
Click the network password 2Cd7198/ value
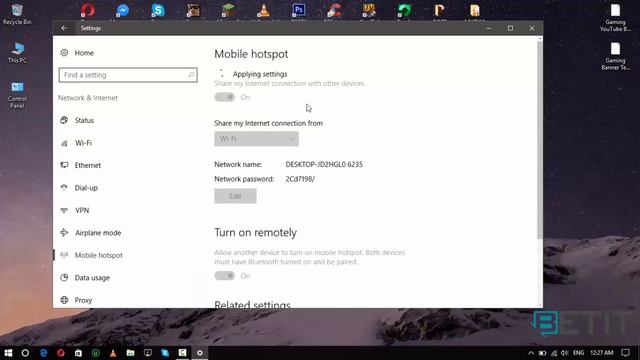300,179
